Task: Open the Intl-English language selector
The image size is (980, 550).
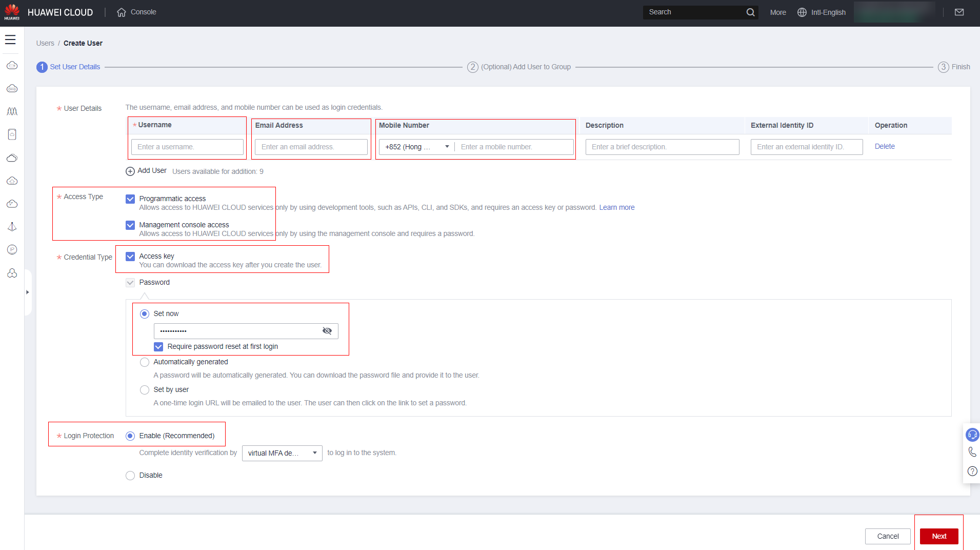Action: (822, 12)
